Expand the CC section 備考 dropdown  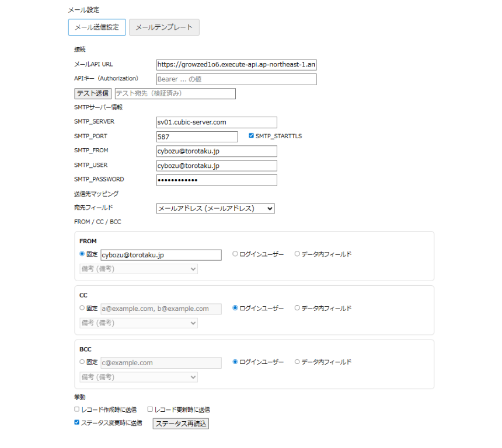[138, 323]
